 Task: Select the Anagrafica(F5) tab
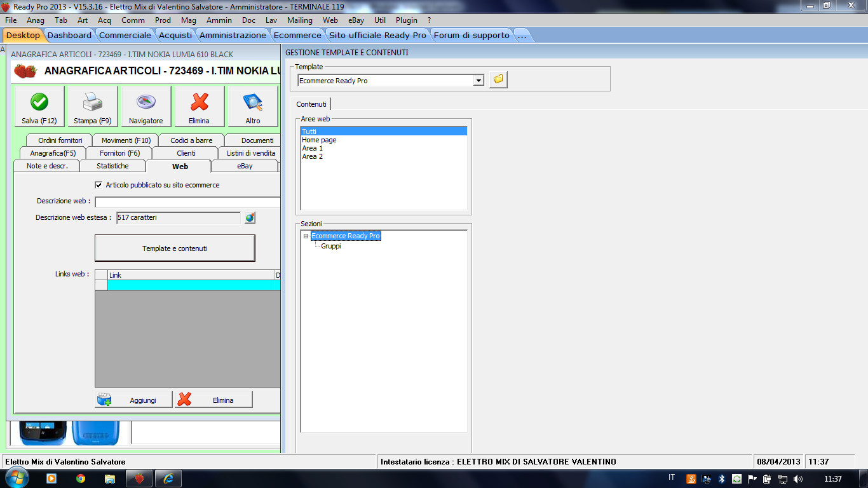53,153
